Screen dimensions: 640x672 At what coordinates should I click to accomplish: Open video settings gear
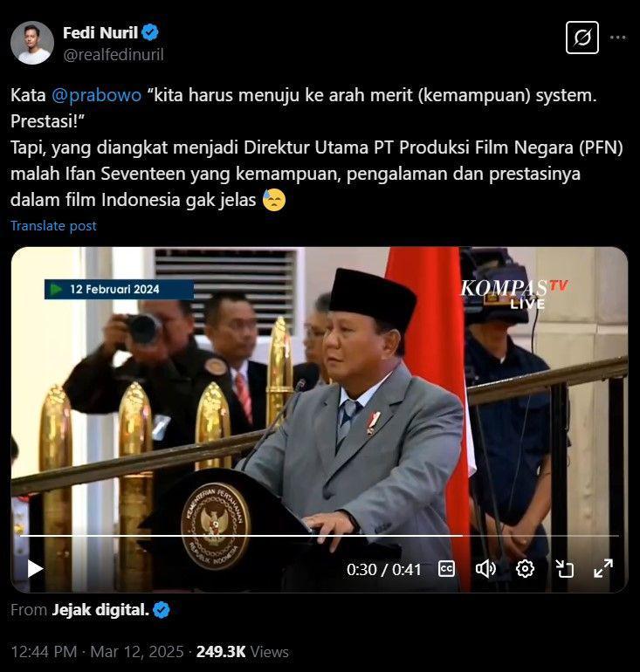(x=525, y=569)
